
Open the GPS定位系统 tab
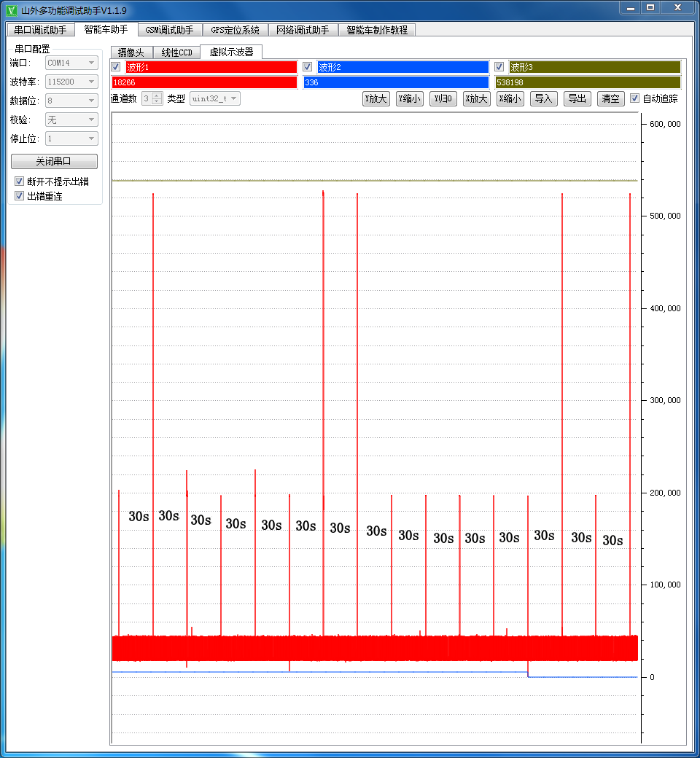[235, 30]
